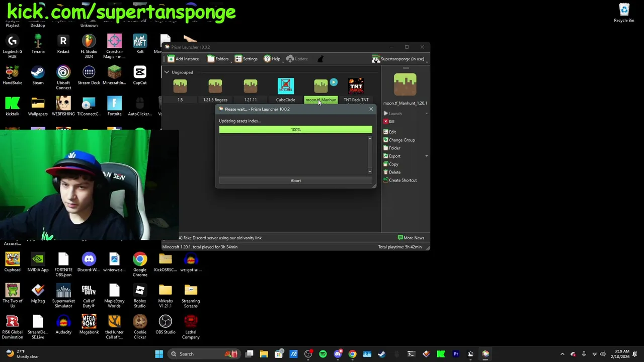Open the Folders toolbar menu
Image resolution: width=644 pixels, height=362 pixels.
tap(218, 59)
